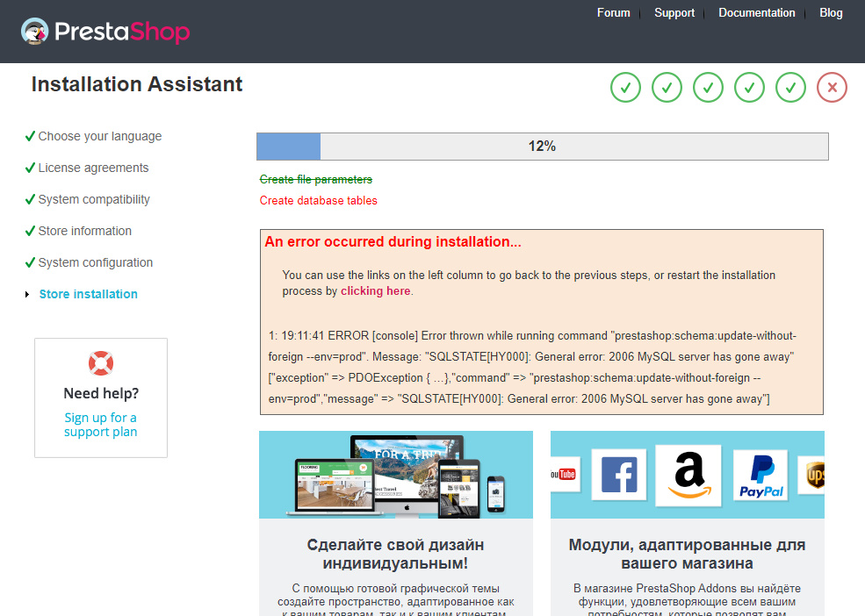Click the Amazon logo tile
The image size is (865, 616).
[688, 475]
